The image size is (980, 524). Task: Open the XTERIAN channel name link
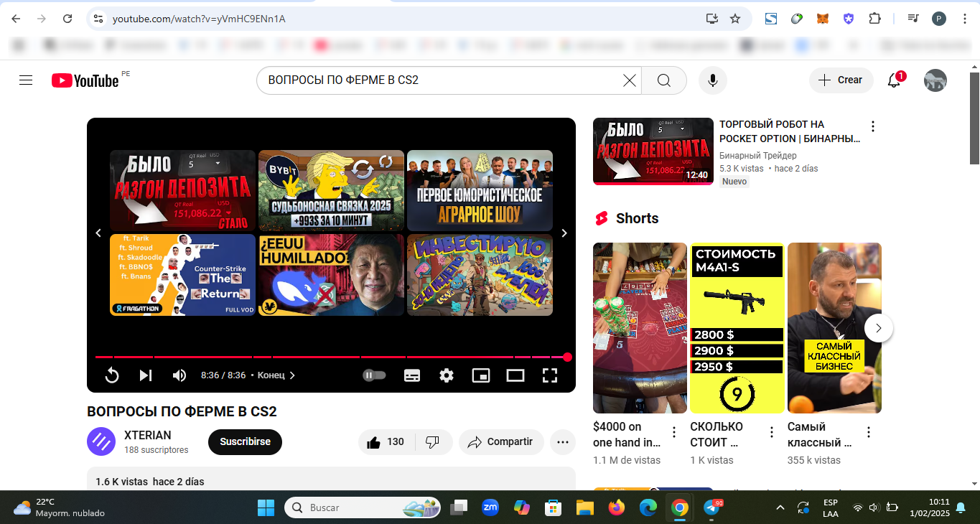148,435
